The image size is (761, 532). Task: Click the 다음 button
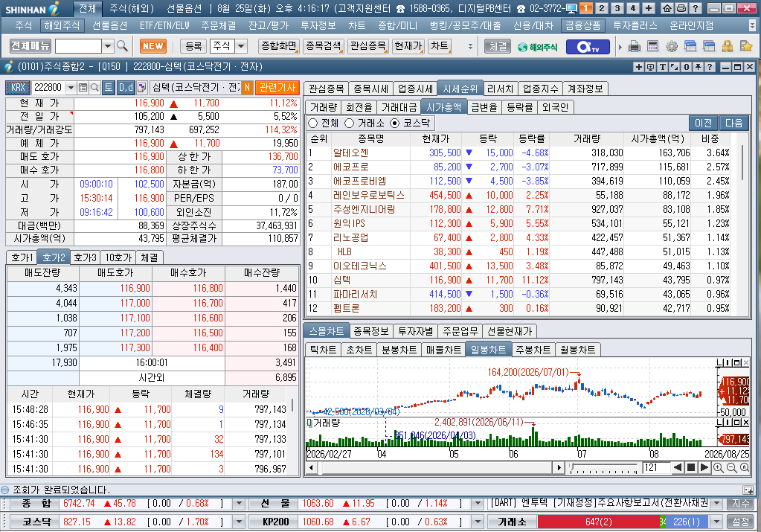pos(733,123)
